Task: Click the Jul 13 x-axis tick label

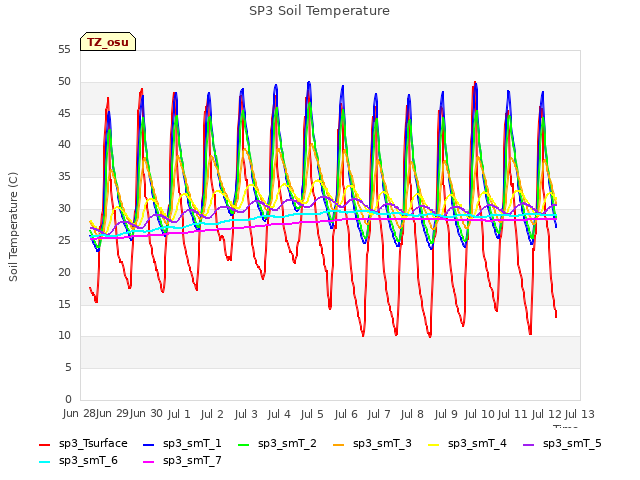Action: [x=580, y=414]
